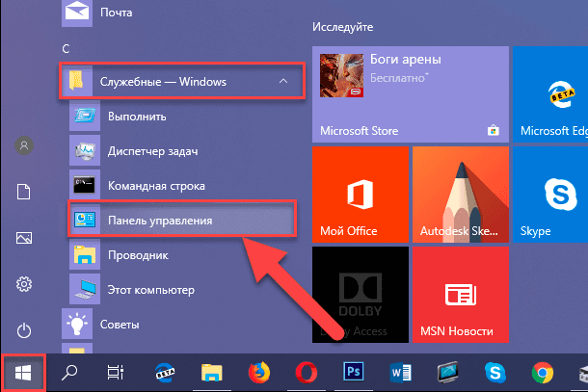
Task: Open Skype from the taskbar
Action: point(495,373)
